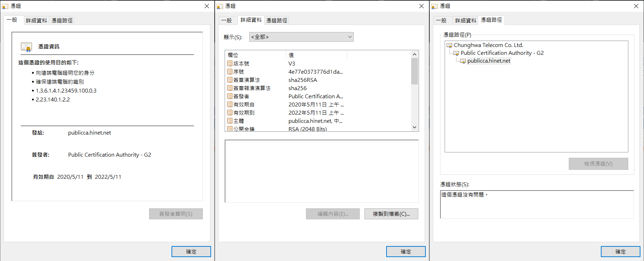Click title bar icon of middle 憑證 window

tap(220, 6)
